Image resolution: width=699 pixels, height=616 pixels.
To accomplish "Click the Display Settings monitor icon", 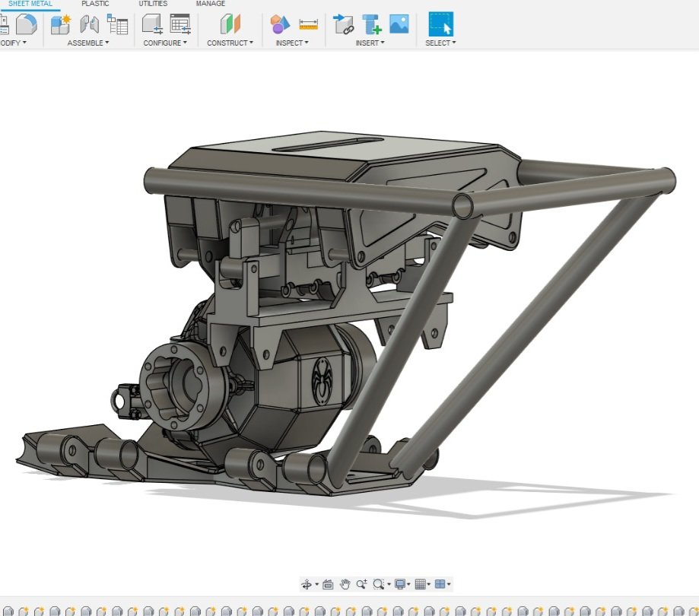I will click(x=400, y=584).
